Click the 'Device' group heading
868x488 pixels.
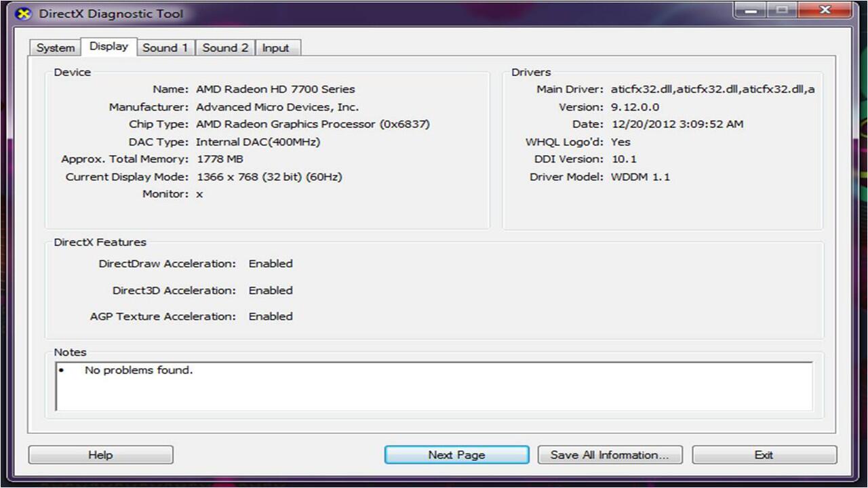(73, 73)
